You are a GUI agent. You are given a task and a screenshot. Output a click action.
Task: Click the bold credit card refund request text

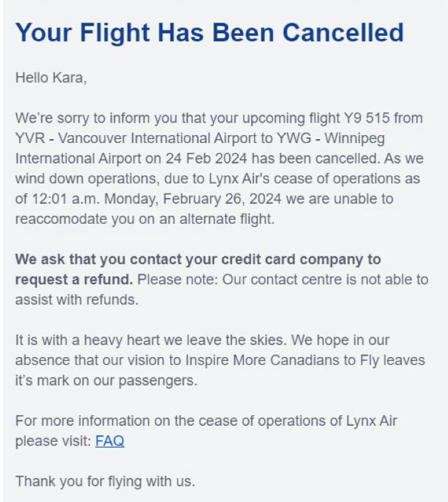click(197, 260)
